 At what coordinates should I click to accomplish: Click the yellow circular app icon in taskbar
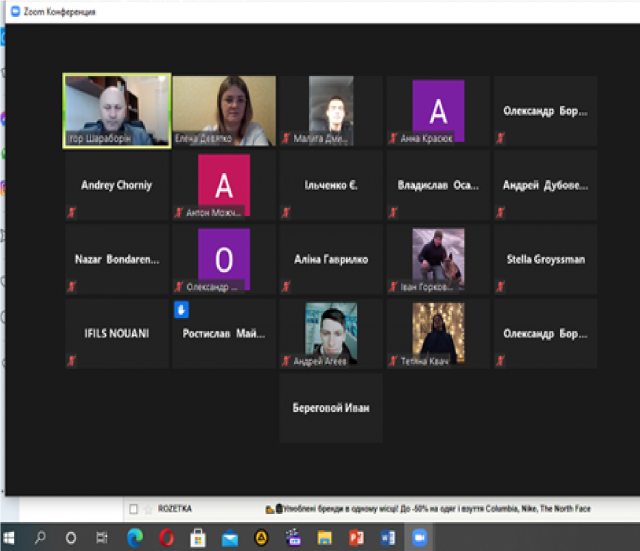tap(261, 538)
